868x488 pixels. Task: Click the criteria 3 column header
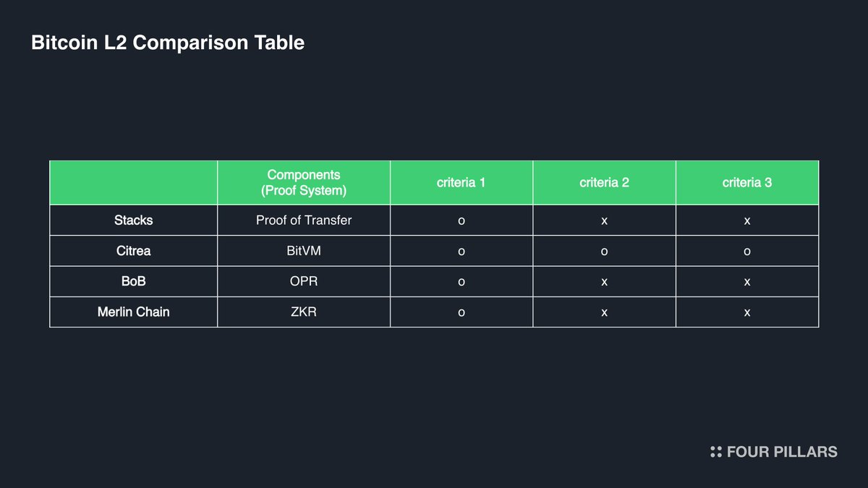747,183
